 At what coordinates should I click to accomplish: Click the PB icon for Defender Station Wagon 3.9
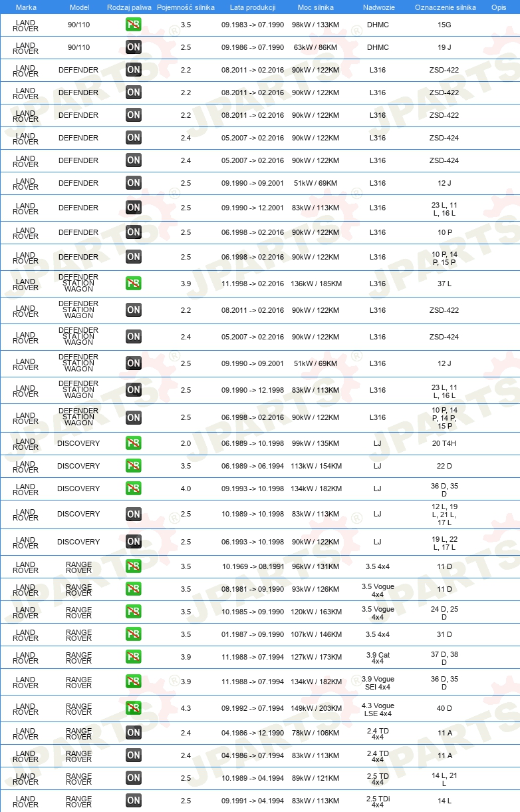[x=134, y=283]
